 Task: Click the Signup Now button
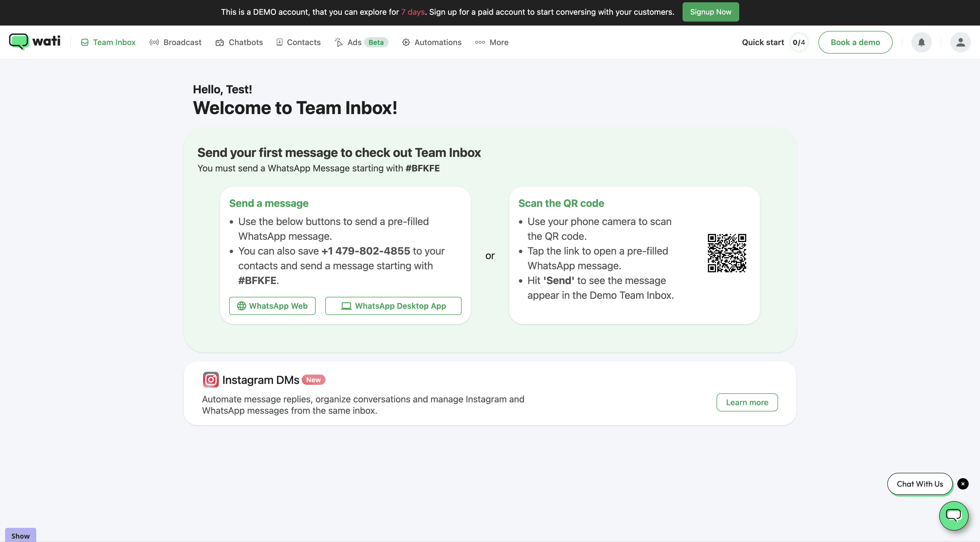pyautogui.click(x=710, y=12)
